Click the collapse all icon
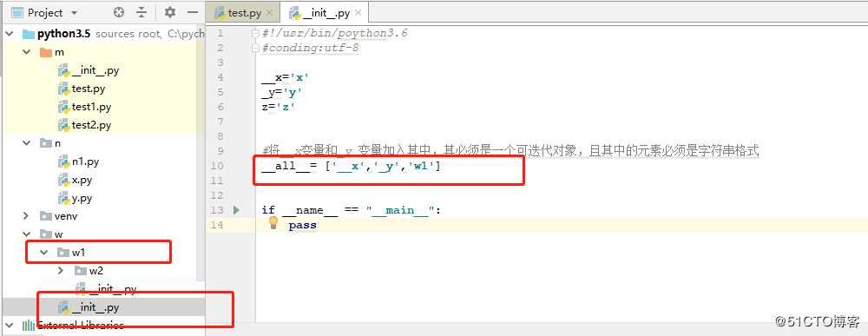This screenshot has width=868, height=336. coord(141,12)
